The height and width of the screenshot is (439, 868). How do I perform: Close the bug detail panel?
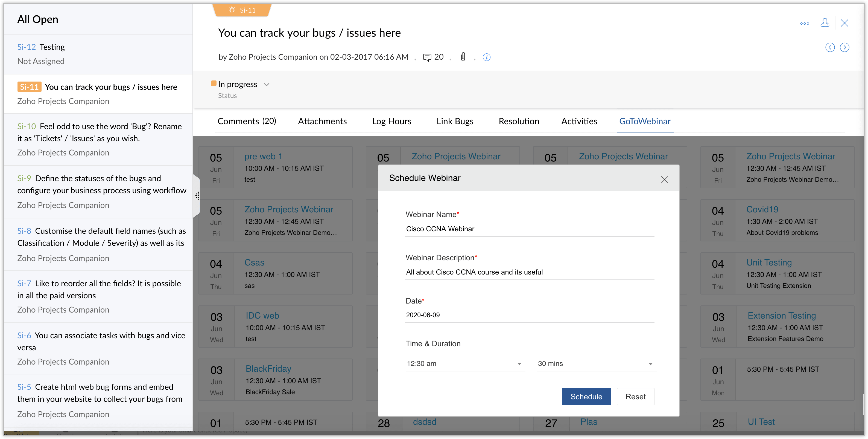pyautogui.click(x=844, y=23)
